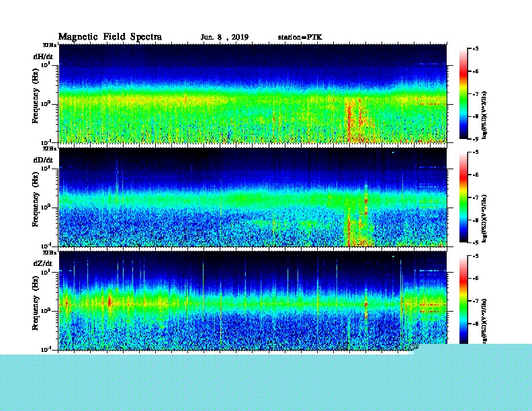Click the "-5" value on dH/dt color scale
Viewport: 532px width, 411px height.
click(x=476, y=49)
